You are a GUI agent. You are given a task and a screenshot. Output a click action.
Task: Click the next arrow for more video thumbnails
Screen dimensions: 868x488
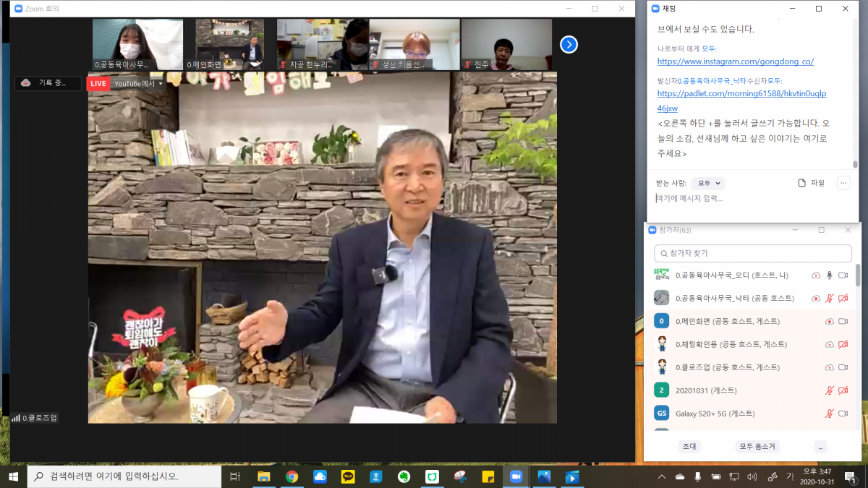tap(569, 45)
